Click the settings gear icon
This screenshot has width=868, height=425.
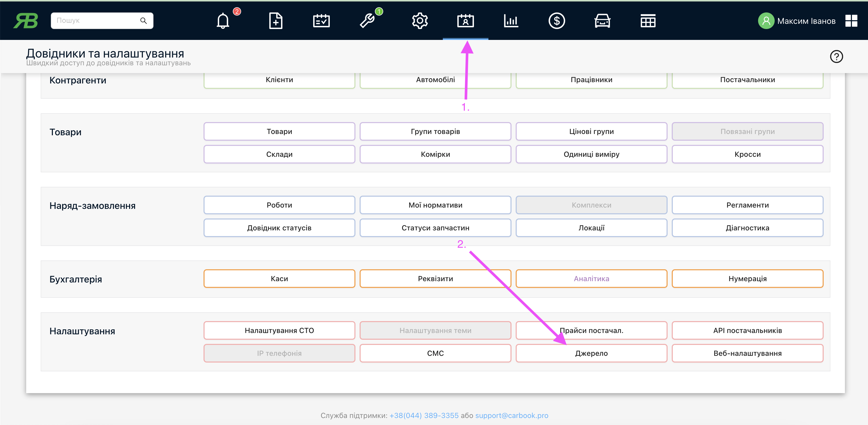tap(419, 20)
